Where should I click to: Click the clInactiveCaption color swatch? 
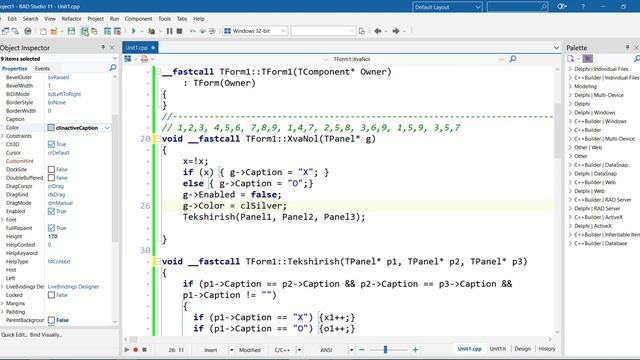51,128
